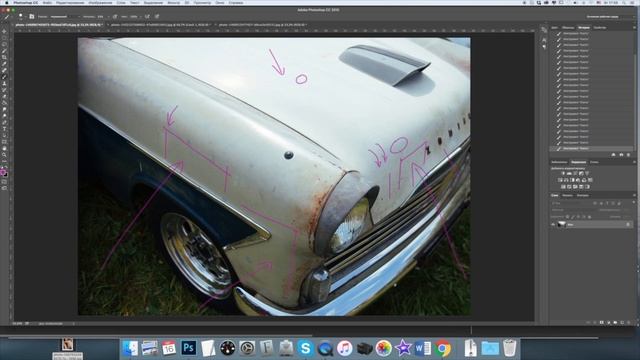Viewport: 640px width, 360px height.
Task: Add a Black & White adjustment layer
Action: [572, 180]
